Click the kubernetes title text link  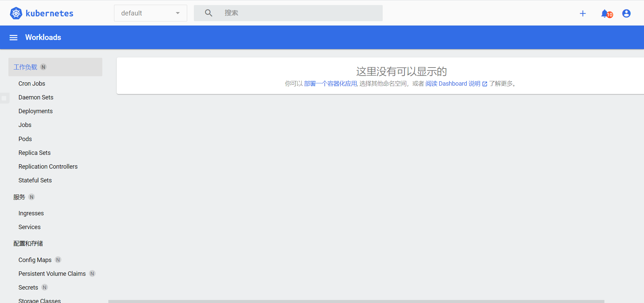coord(49,13)
